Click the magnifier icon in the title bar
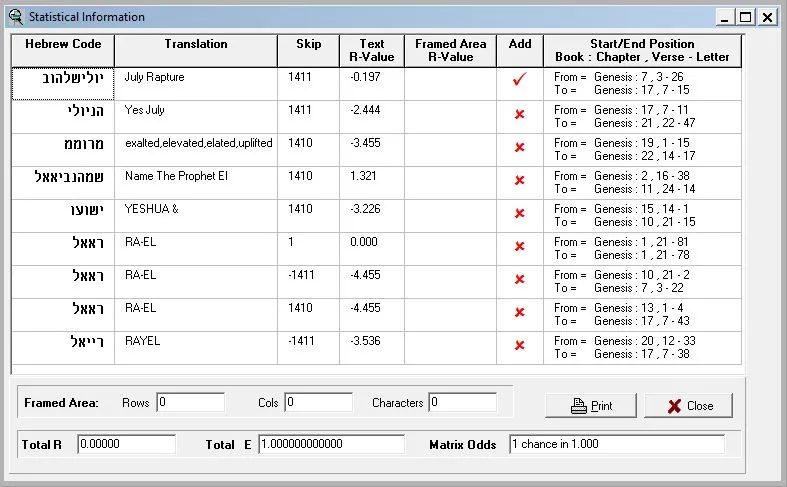 click(15, 16)
